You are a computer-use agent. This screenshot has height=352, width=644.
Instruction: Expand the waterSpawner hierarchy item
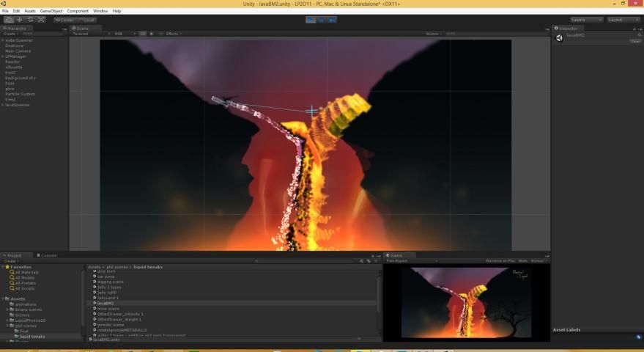click(x=3, y=40)
